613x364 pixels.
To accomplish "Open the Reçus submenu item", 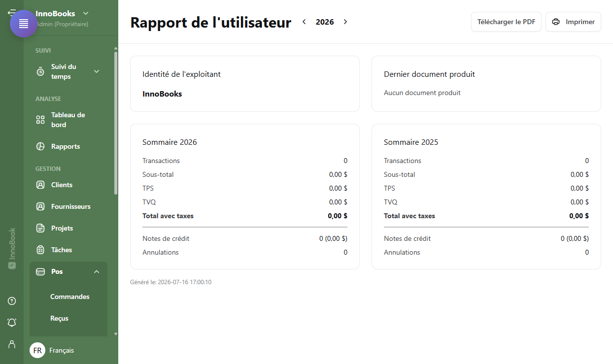I will (x=59, y=318).
